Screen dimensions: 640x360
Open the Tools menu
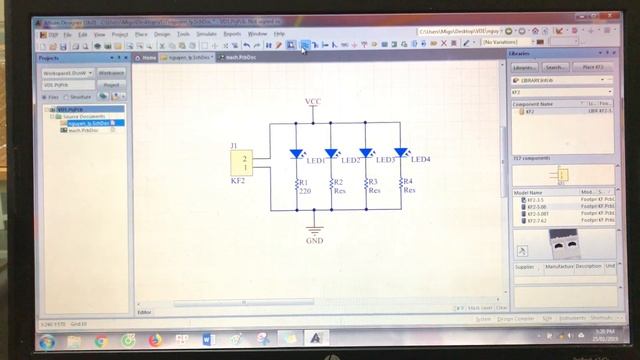click(183, 34)
